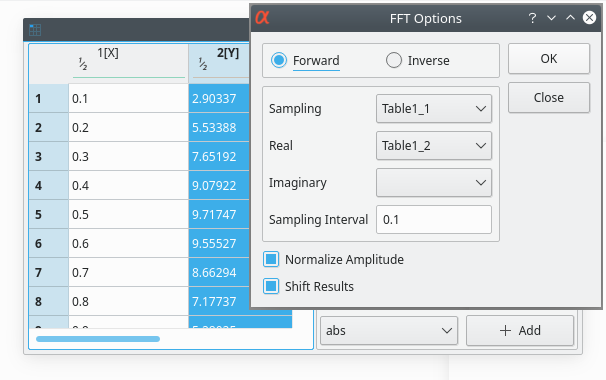Click cell with value 9.55527
This screenshot has height=380, width=606.
219,244
